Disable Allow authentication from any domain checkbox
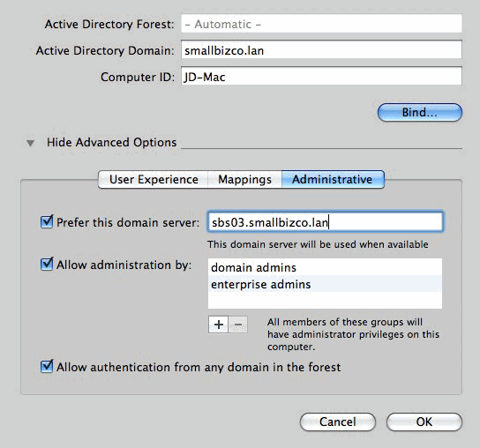This screenshot has height=448, width=480. 47,366
